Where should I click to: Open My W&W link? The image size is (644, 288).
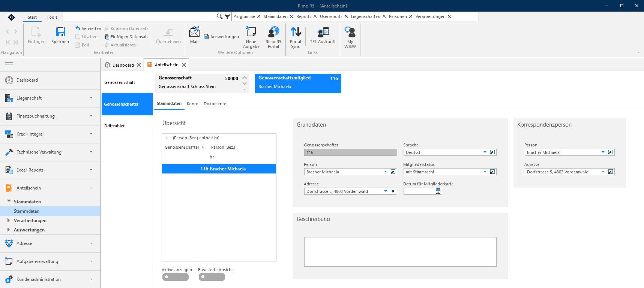[350, 37]
